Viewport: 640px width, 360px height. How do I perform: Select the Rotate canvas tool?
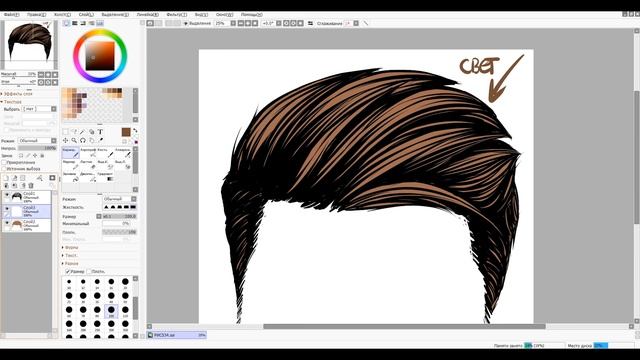coord(82,140)
